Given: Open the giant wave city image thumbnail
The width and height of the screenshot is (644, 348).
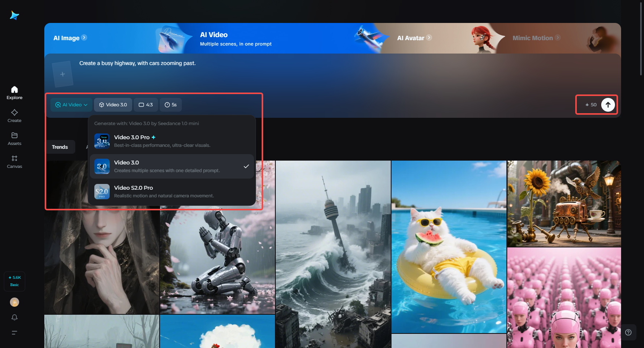Looking at the screenshot, I should pyautogui.click(x=333, y=254).
